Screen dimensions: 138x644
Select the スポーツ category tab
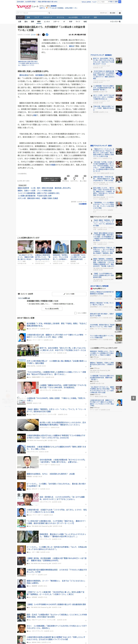(x=56, y=21)
